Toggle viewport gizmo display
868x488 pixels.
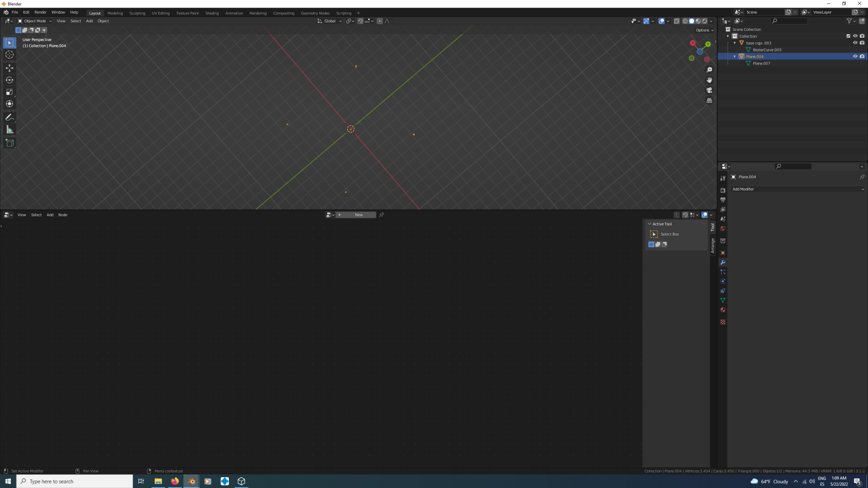pyautogui.click(x=646, y=21)
